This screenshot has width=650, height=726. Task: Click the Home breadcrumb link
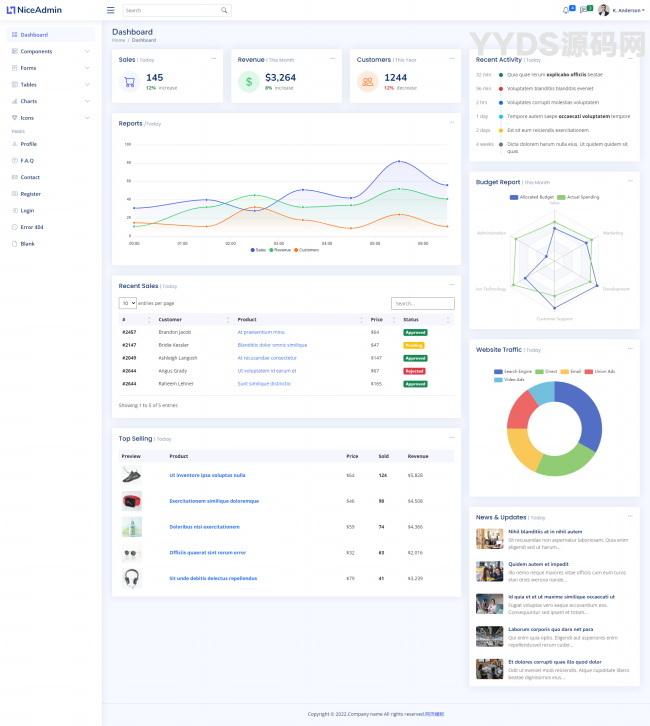118,40
